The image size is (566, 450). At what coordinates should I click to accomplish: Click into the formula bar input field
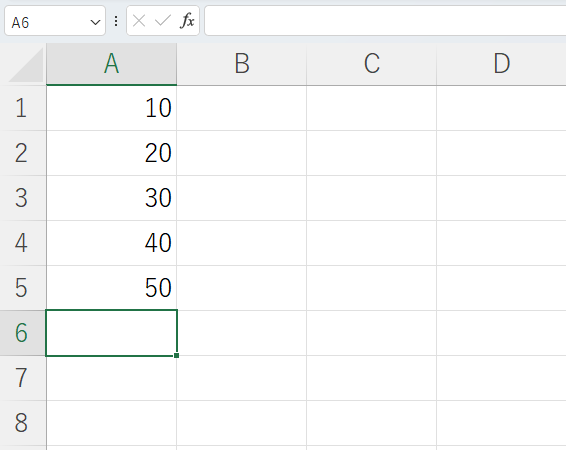click(x=385, y=21)
